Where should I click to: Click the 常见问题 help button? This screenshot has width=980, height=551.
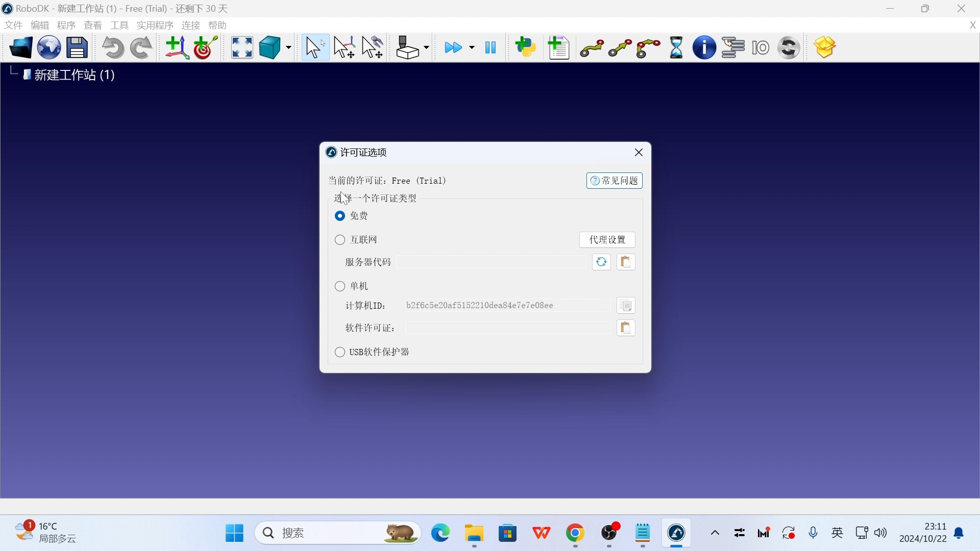[614, 180]
